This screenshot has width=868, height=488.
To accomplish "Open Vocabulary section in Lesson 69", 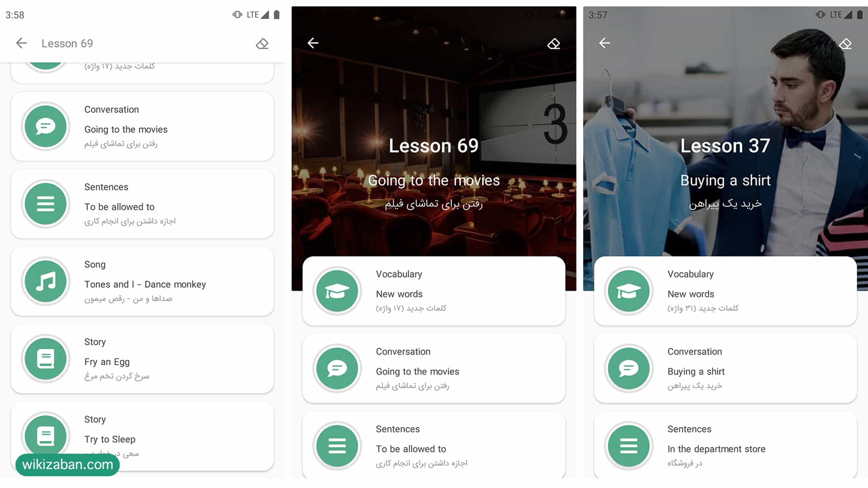I will click(434, 291).
